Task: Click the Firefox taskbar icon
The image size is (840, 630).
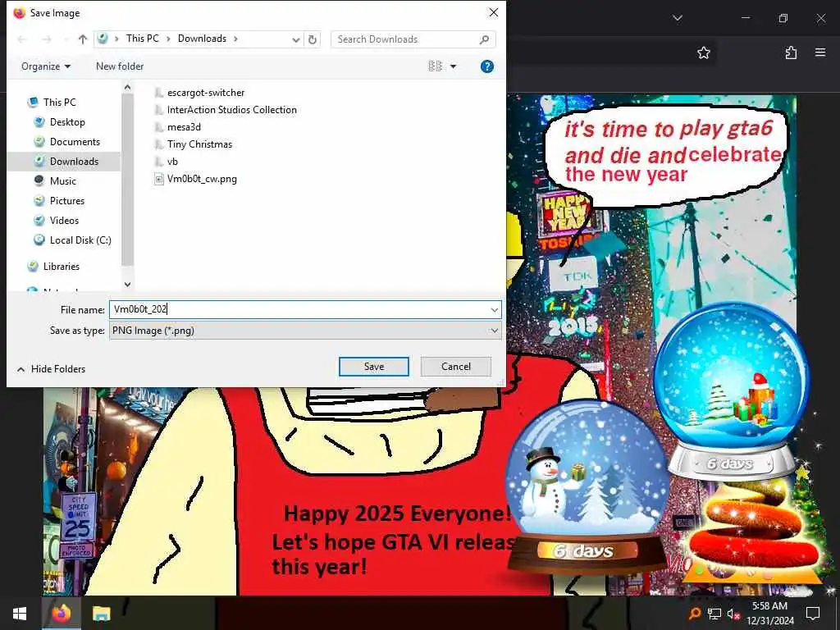Action: click(61, 614)
